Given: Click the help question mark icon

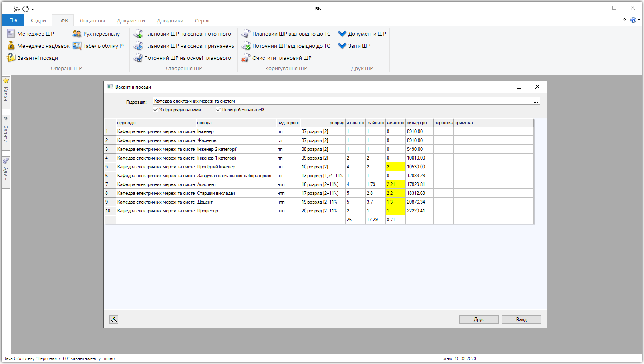Looking at the screenshot, I should point(633,20).
